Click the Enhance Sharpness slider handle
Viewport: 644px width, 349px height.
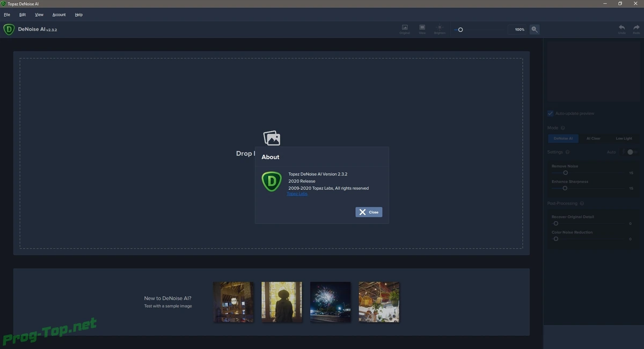coord(565,188)
